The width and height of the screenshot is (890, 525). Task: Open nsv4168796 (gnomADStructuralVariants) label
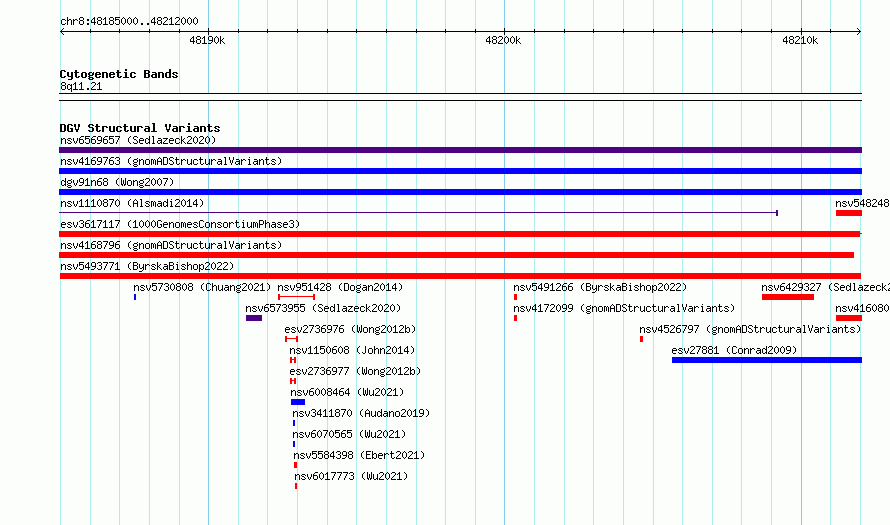(x=171, y=245)
